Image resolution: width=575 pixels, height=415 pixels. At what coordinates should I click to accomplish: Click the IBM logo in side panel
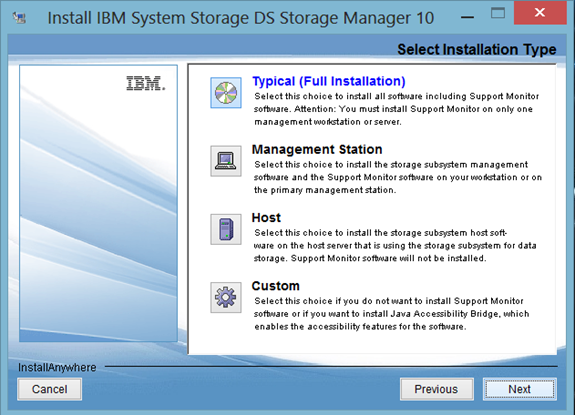[146, 83]
